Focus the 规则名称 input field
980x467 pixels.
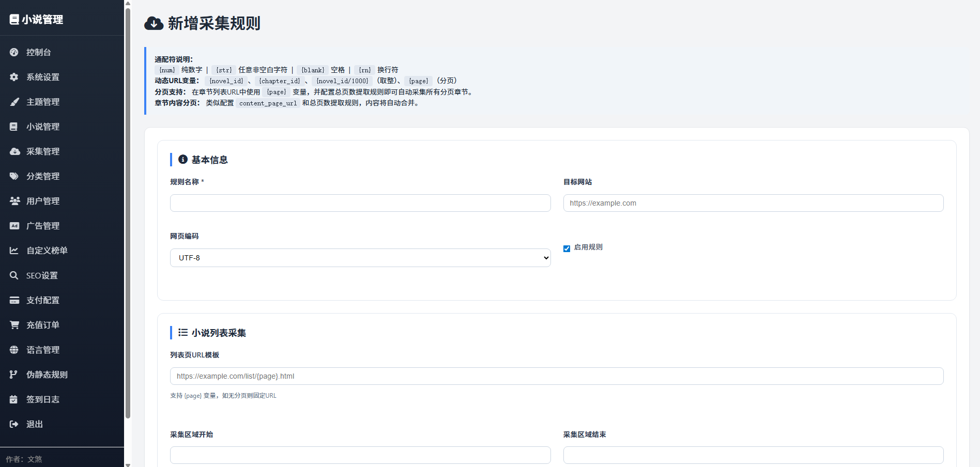360,203
